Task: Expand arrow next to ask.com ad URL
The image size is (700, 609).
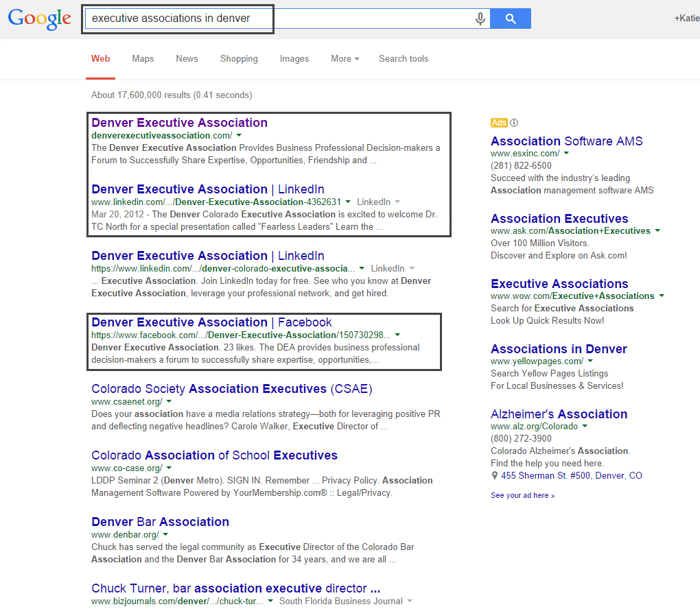Action: 657,230
